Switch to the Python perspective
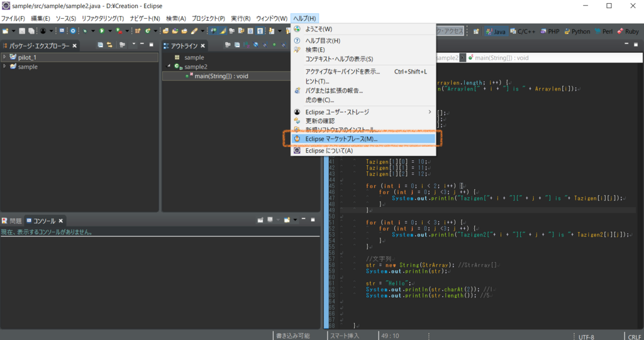Image resolution: width=644 pixels, height=340 pixels. tap(577, 31)
